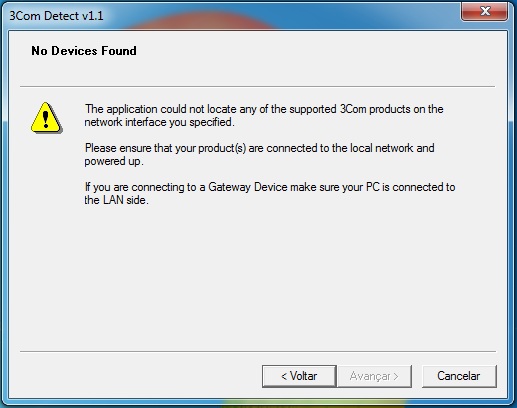Click the 3Com Detect v1.1 title text
517x408 pixels.
pyautogui.click(x=56, y=16)
